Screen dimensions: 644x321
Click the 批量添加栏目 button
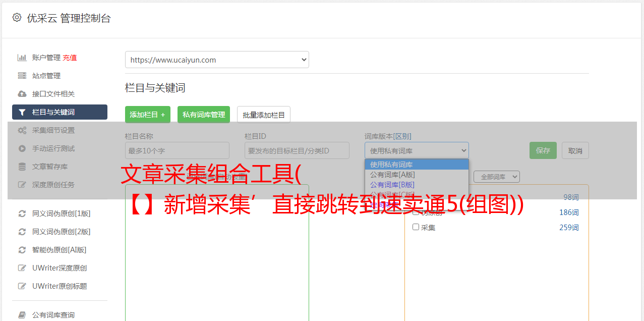[264, 115]
